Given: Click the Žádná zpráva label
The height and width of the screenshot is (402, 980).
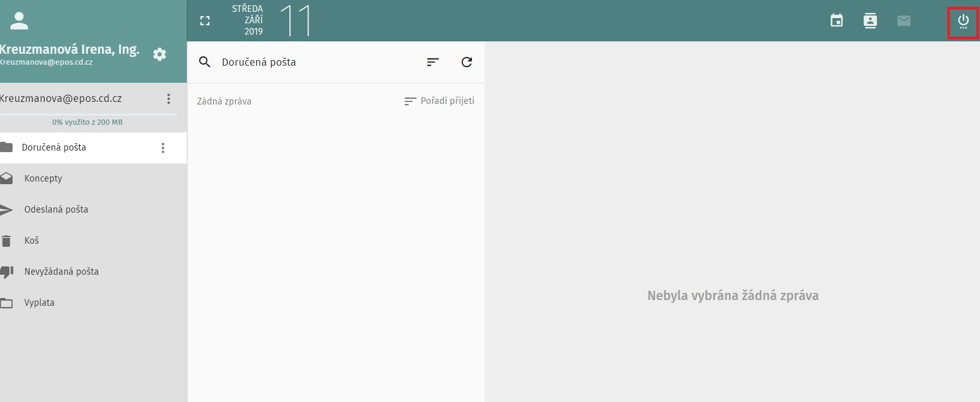Looking at the screenshot, I should 224,101.
